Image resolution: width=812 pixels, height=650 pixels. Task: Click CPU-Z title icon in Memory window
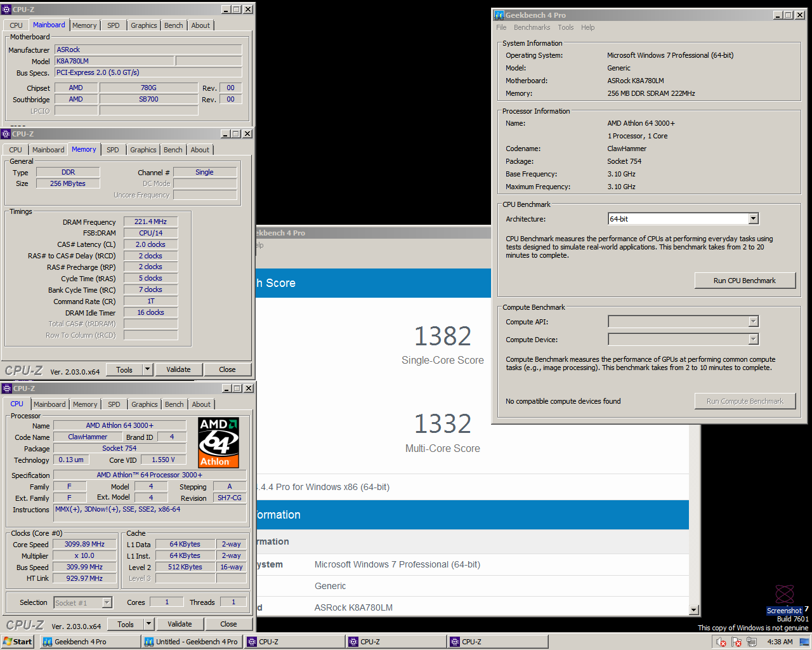pos(6,134)
